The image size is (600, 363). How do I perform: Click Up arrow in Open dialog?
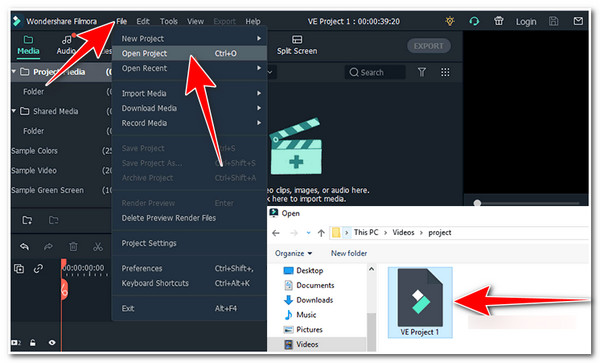pyautogui.click(x=321, y=233)
